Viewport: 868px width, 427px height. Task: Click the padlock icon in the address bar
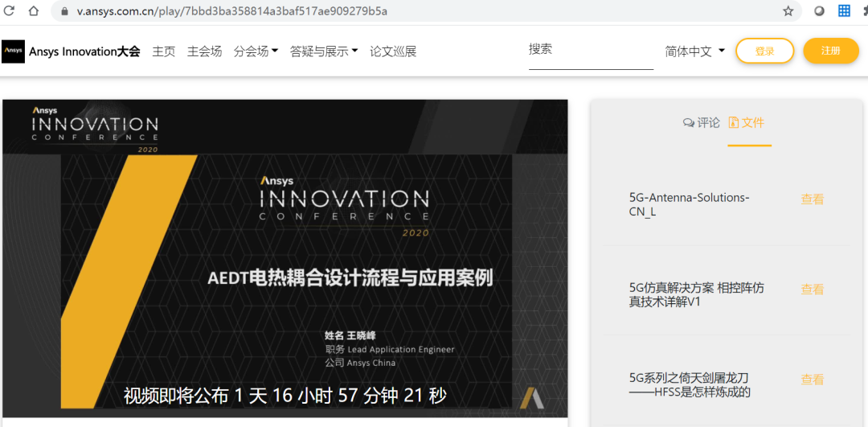tap(65, 11)
